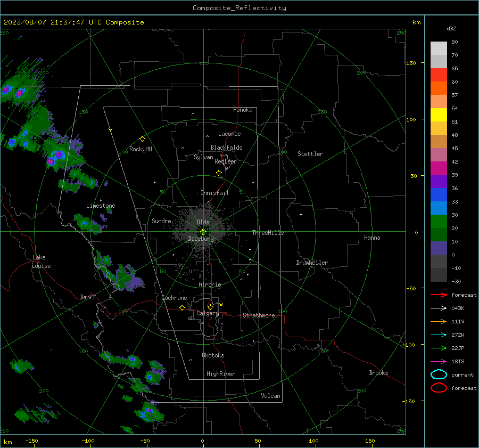Click the red forecast arrow legend icon
479x448 pixels.
[x=439, y=295]
